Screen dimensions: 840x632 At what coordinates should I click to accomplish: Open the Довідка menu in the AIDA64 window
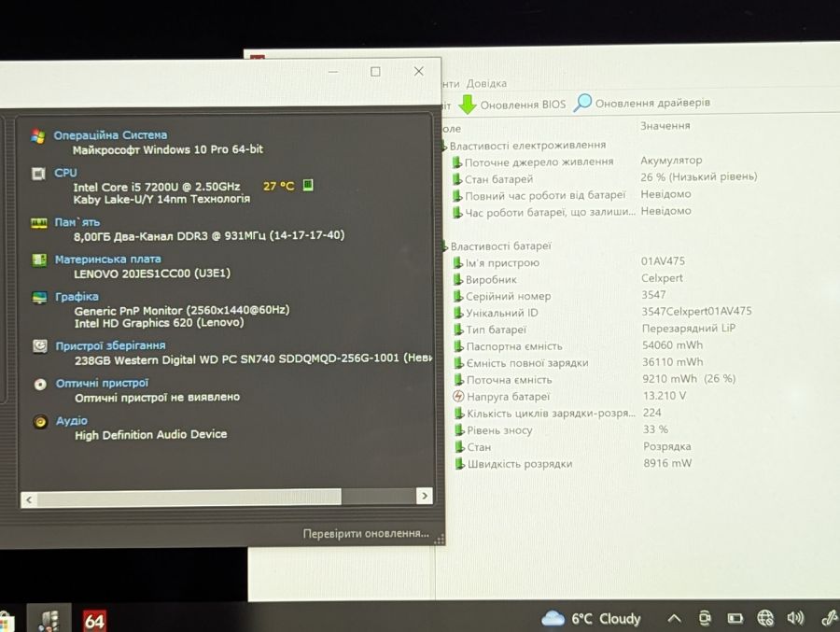point(486,84)
